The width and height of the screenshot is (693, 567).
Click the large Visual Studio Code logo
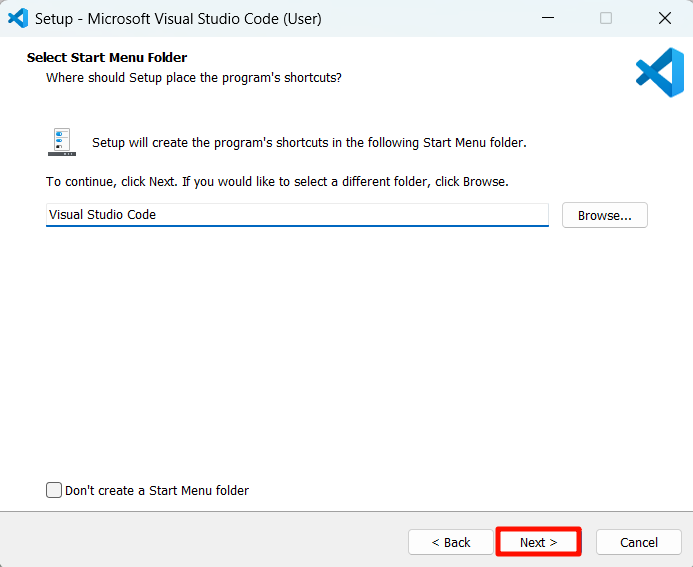coord(659,73)
